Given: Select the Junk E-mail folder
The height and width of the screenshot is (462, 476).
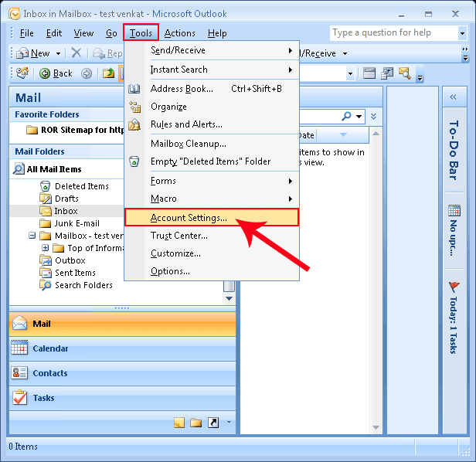Looking at the screenshot, I should point(70,223).
